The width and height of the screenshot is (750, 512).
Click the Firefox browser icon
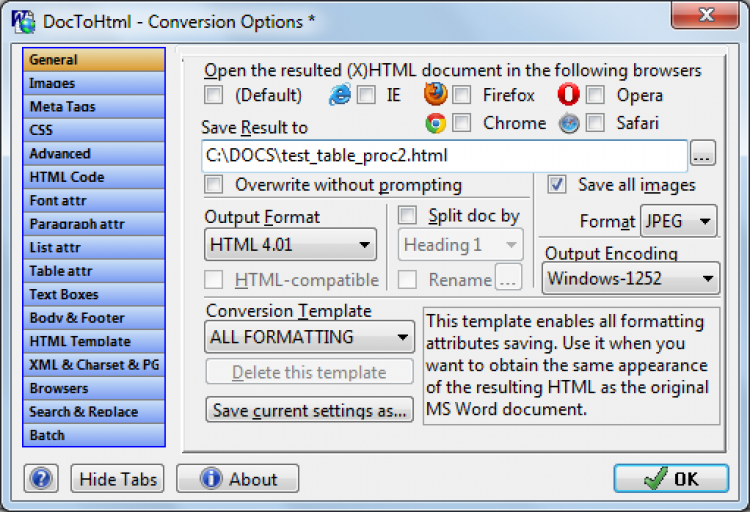click(x=435, y=95)
